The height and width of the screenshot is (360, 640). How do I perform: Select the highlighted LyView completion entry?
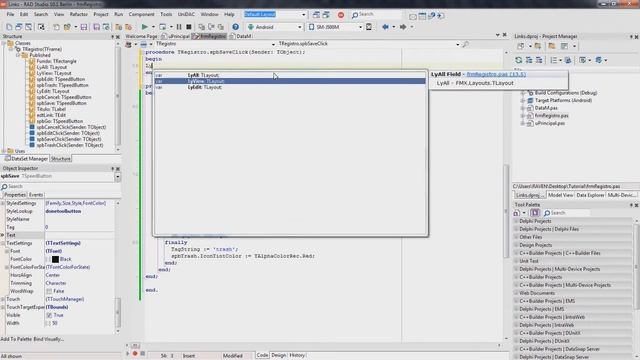(x=289, y=81)
